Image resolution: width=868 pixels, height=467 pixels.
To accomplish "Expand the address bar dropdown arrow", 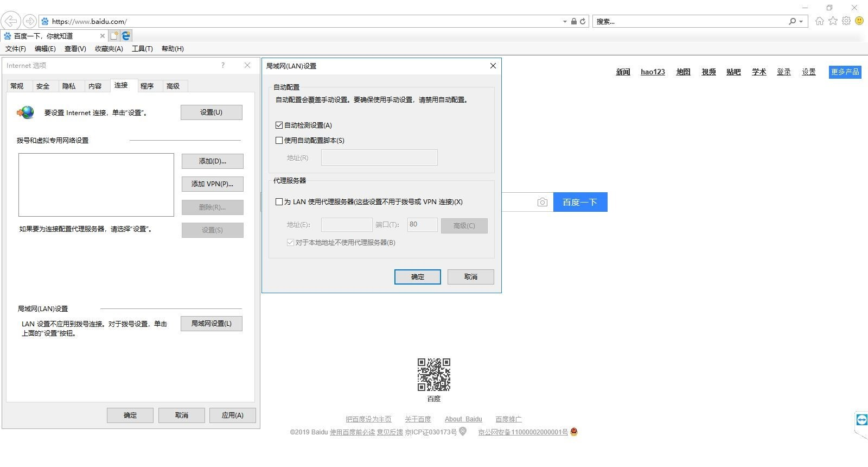I will tap(565, 22).
